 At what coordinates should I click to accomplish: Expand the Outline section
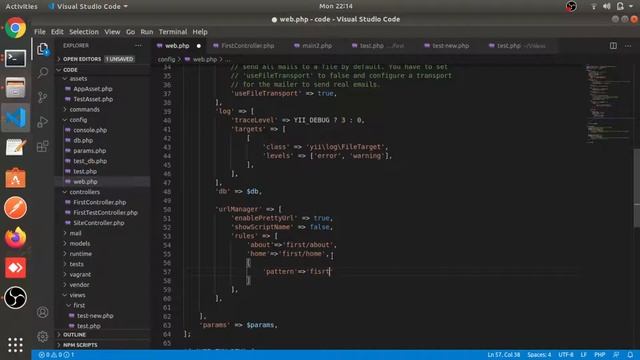point(103,335)
